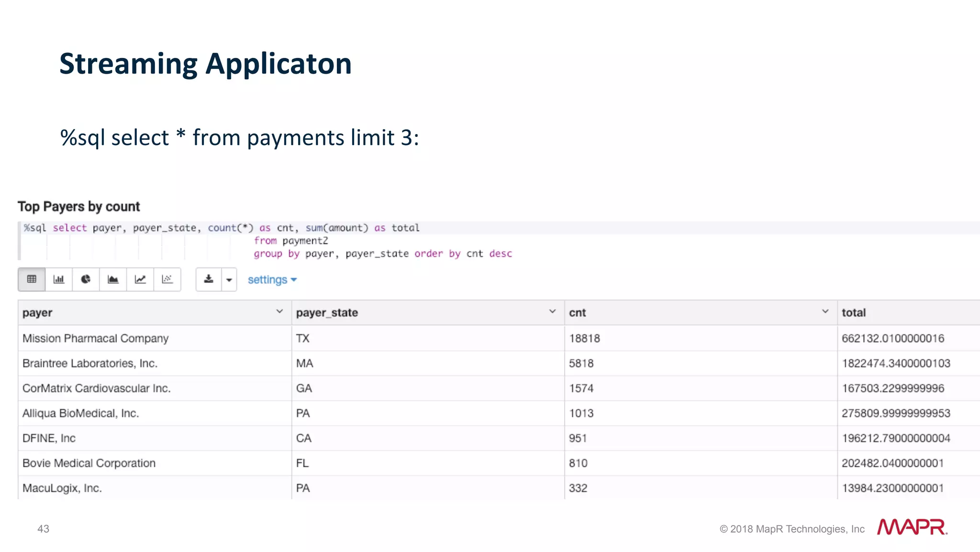Click count value 810

(x=578, y=463)
